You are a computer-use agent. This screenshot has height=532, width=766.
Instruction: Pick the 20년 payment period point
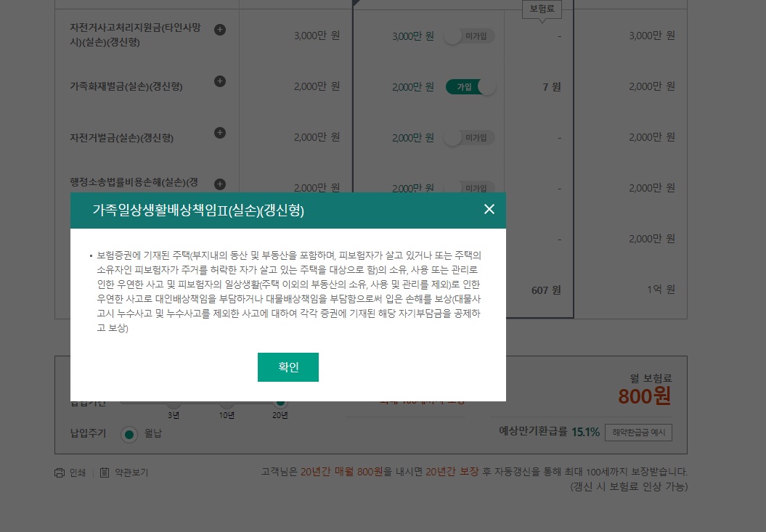[x=280, y=404]
